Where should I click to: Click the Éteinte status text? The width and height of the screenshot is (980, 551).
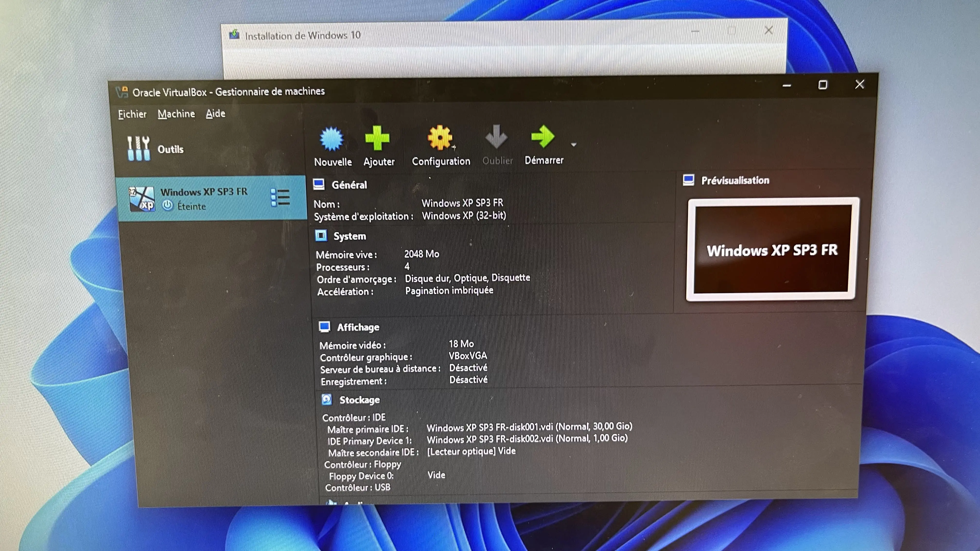click(x=191, y=207)
